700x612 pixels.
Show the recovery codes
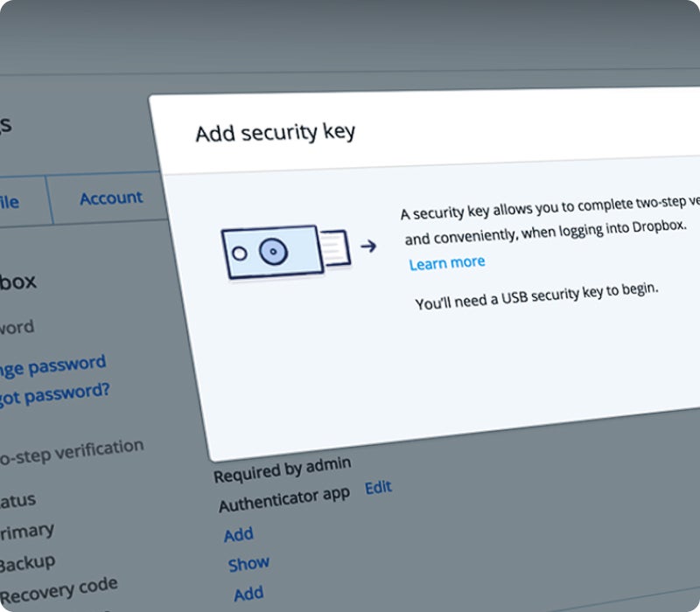[248, 564]
